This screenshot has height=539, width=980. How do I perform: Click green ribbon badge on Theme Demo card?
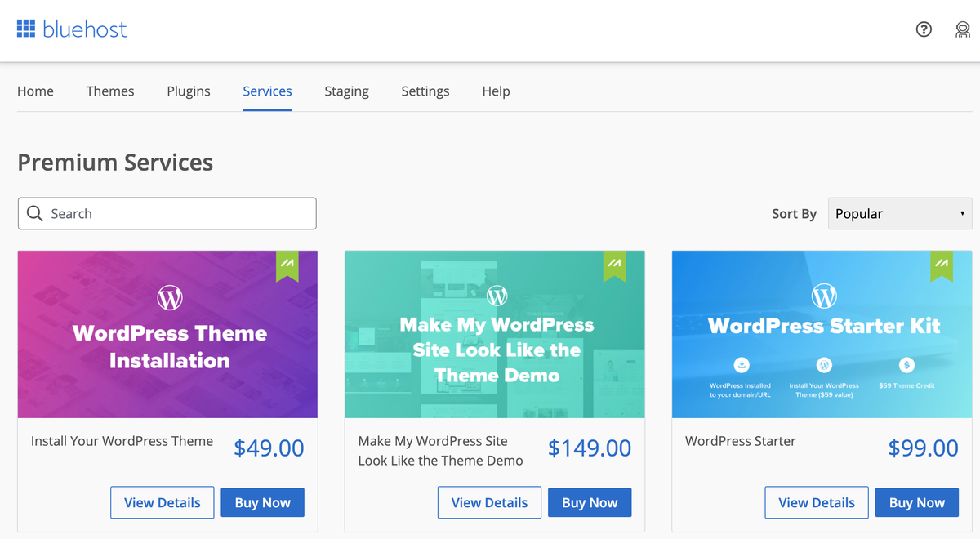tap(614, 266)
